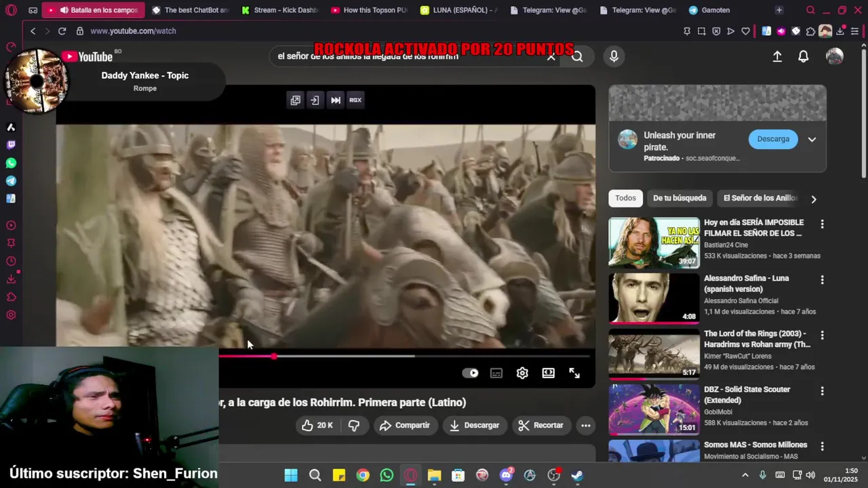Open Telegram in the Opera sidebar

(11, 181)
